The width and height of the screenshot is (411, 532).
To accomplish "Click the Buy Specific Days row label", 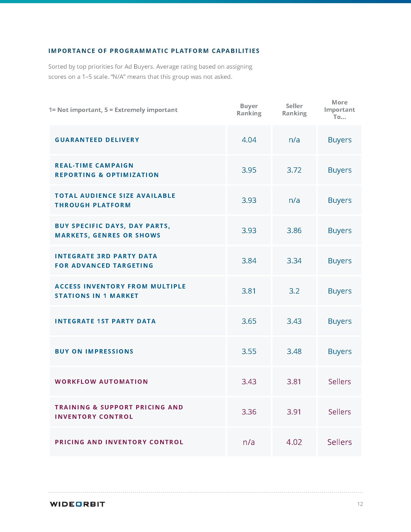I will [112, 230].
